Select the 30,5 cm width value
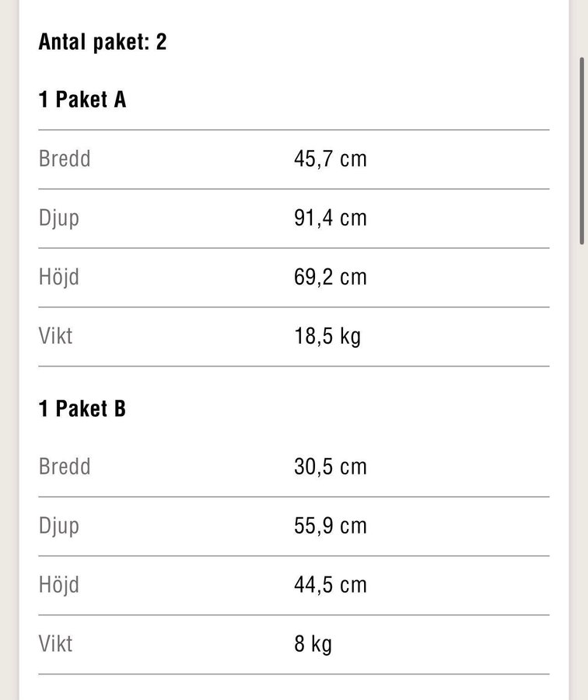Viewport: 588px width, 700px height. (x=330, y=467)
